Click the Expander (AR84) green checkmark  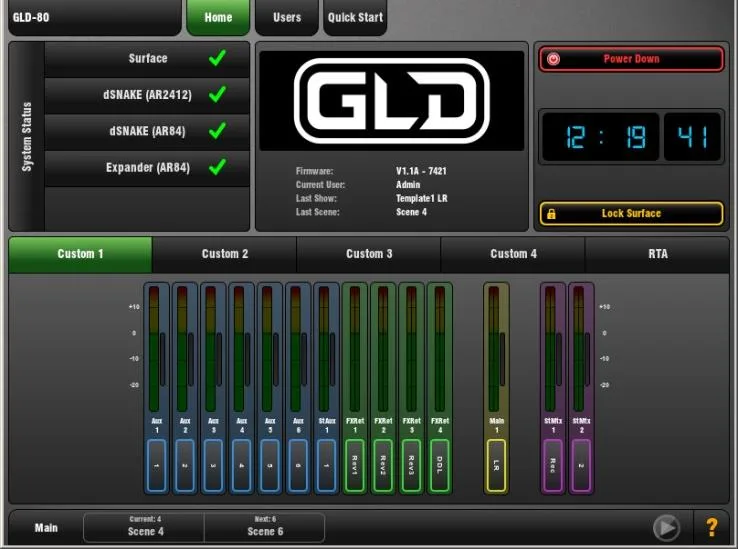217,167
